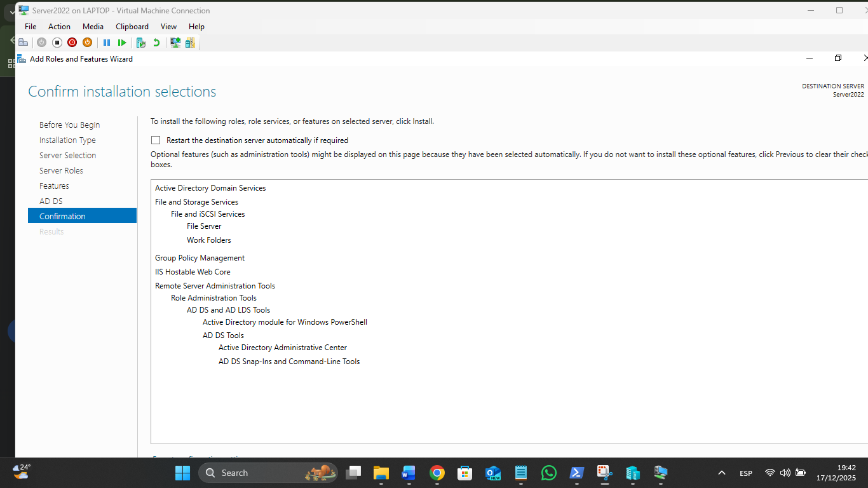
Task: Click the orange Save state icon
Action: coord(87,43)
